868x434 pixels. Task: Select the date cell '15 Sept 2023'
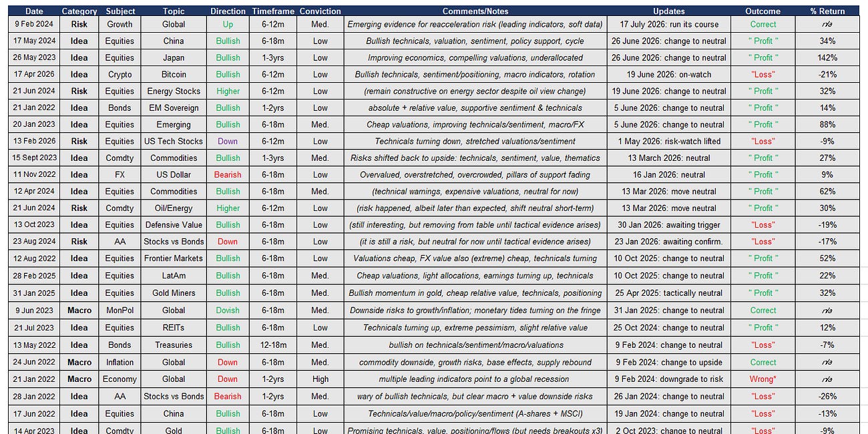(34, 158)
